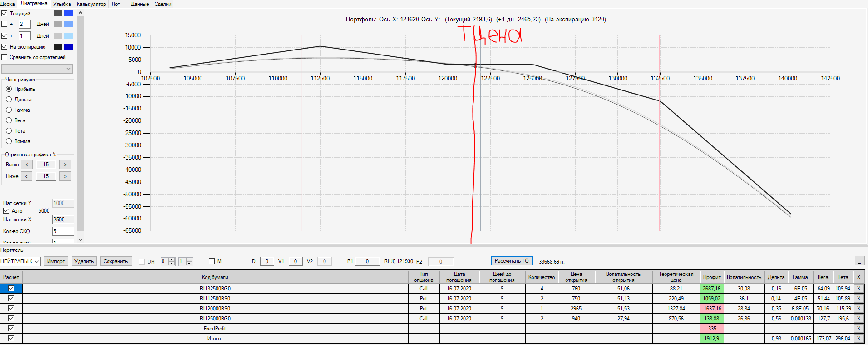Image resolution: width=868 pixels, height=345 pixels.
Task: Open the Лог tab
Action: pos(116,4)
